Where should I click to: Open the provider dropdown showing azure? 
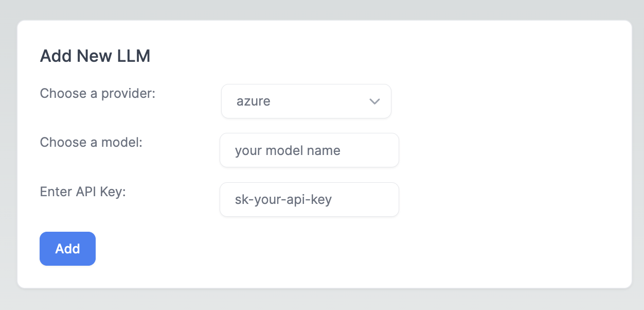point(306,101)
